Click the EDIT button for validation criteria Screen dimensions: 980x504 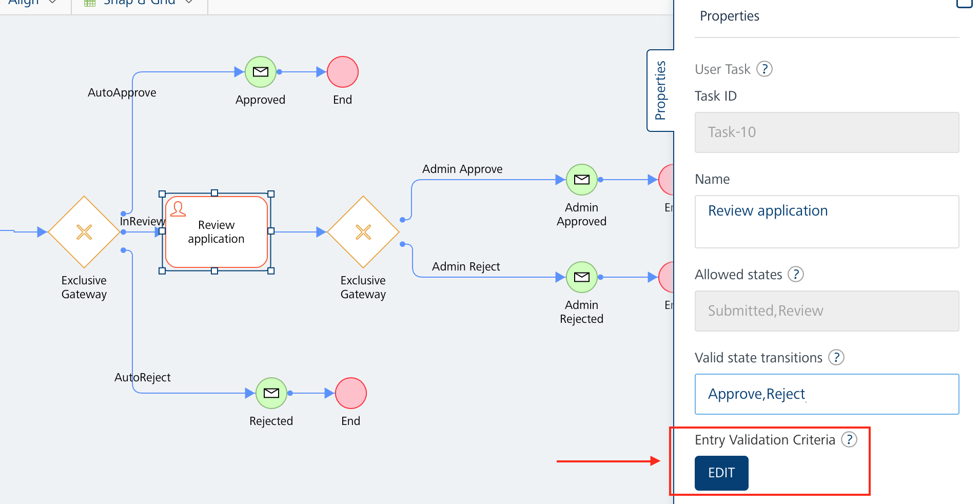[x=721, y=473]
